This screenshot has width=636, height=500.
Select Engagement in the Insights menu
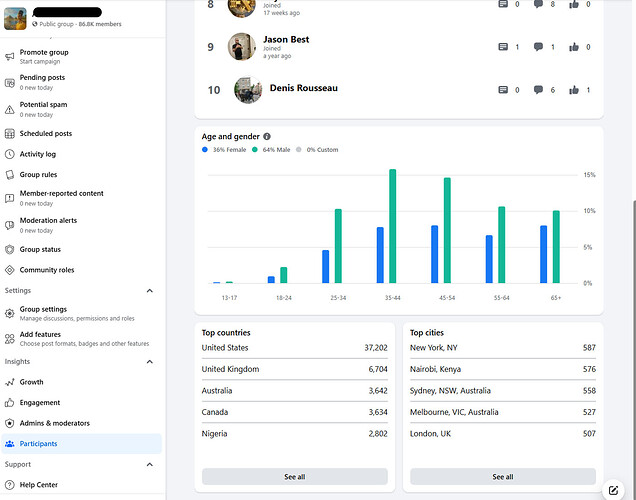[40, 403]
